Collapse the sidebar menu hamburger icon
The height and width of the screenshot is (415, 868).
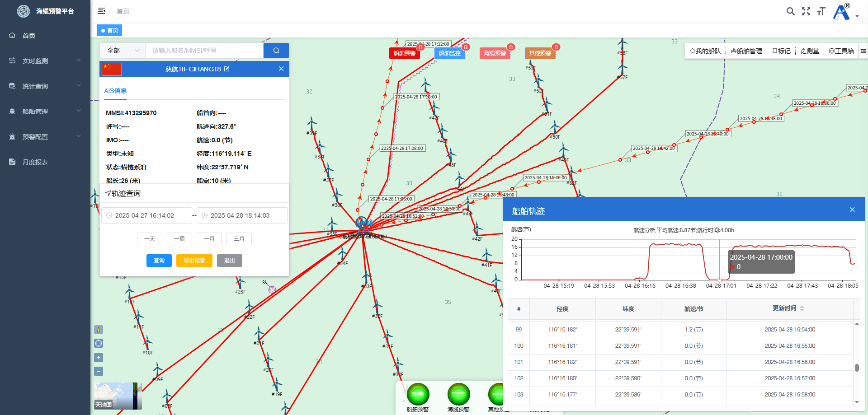click(102, 11)
